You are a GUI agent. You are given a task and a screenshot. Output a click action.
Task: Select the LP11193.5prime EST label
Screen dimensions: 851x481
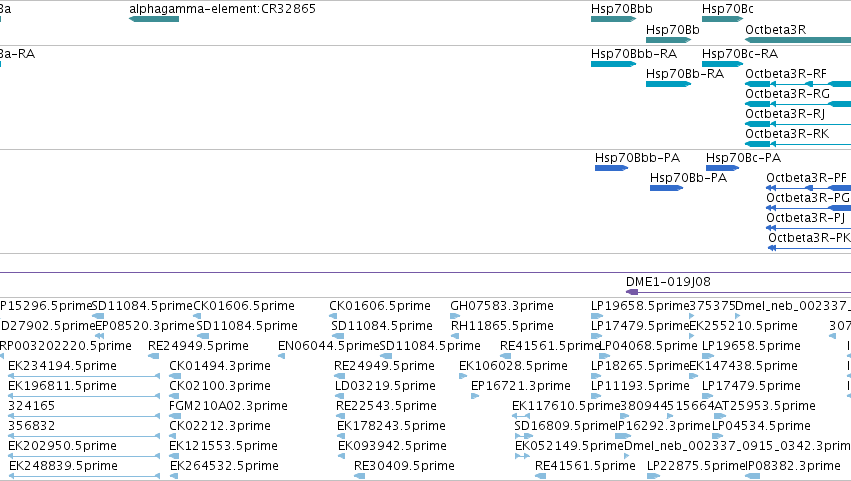pos(640,387)
